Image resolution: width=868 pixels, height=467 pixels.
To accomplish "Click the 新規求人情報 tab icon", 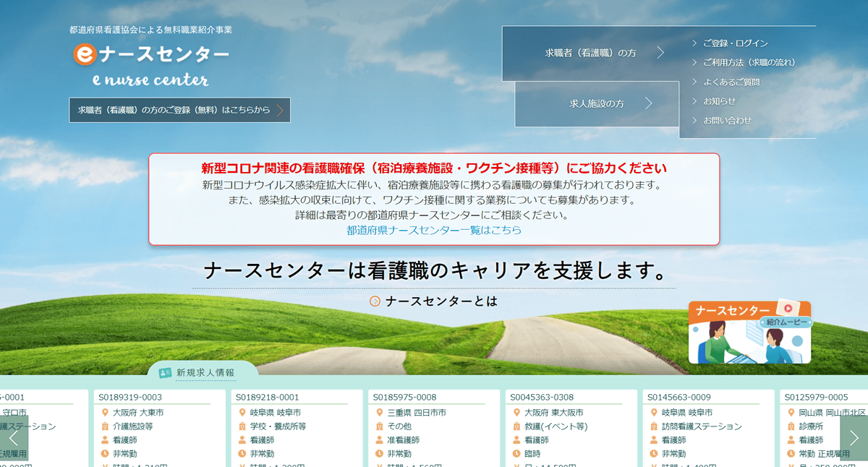I will pyautogui.click(x=165, y=373).
